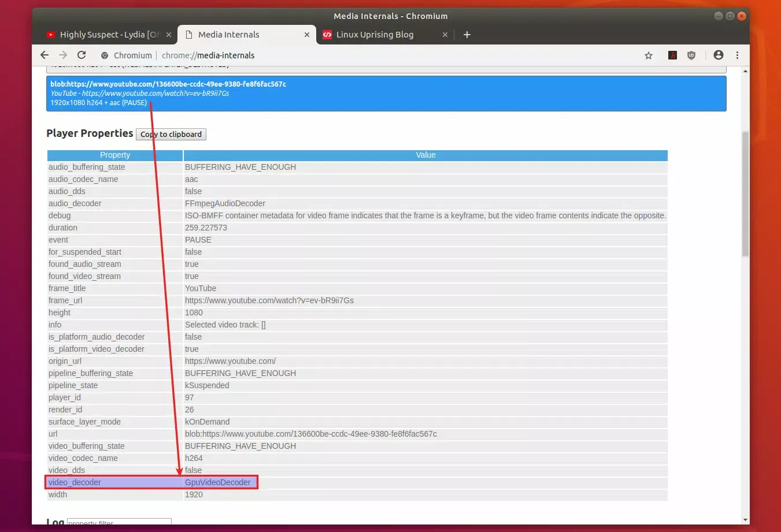Click the Player Properties heading
Viewport: 781px width, 532px height.
click(90, 133)
